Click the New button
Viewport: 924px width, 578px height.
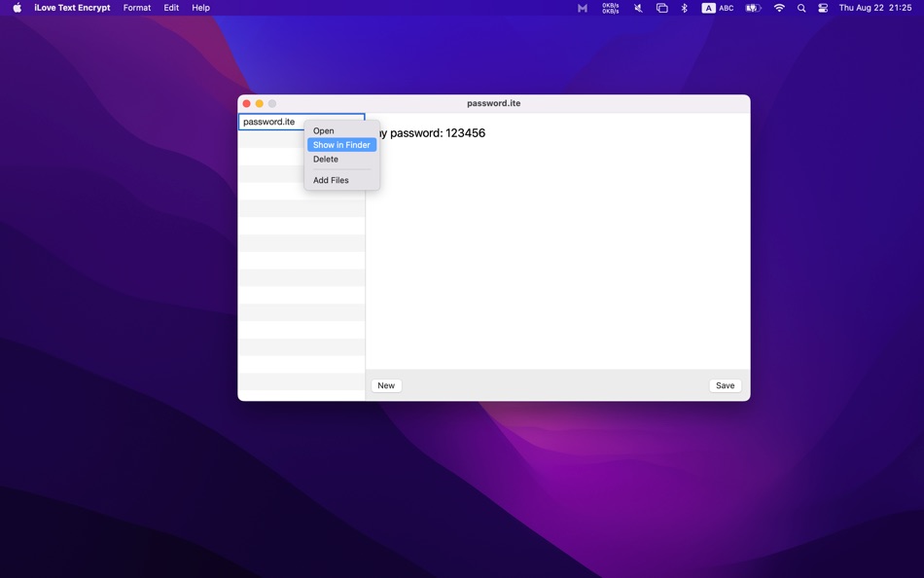coord(385,385)
